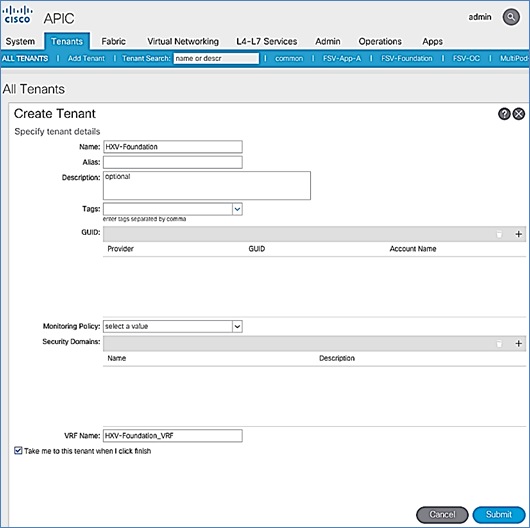This screenshot has height=528, width=530.
Task: Cancel the Create Tenant dialog
Action: [442, 514]
